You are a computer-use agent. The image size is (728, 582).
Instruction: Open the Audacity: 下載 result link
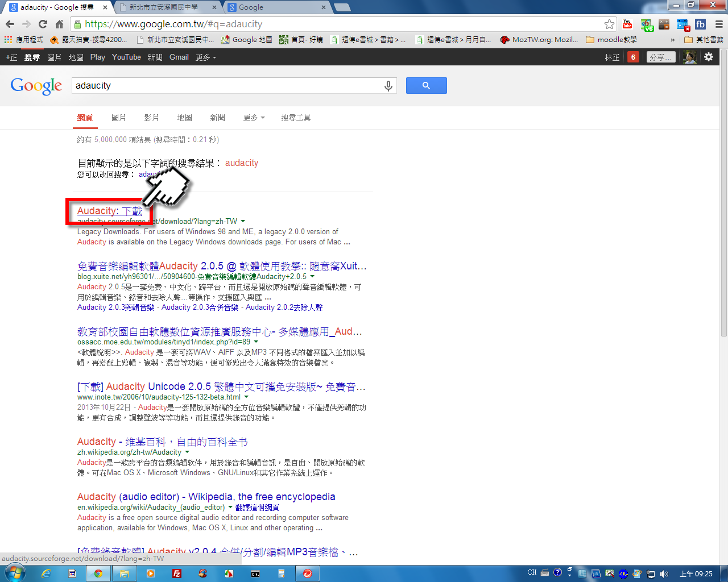(109, 211)
